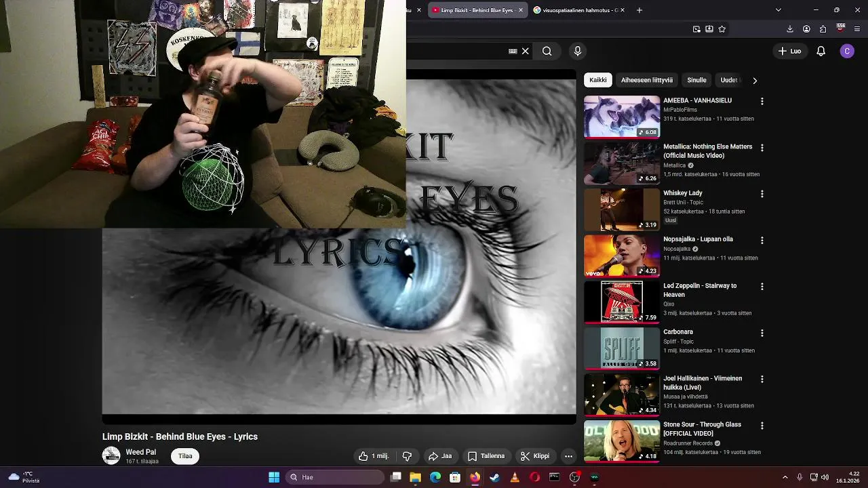Close the visuospatiaalinen hahmotus tab
Image resolution: width=868 pixels, height=488 pixels.
[x=623, y=10]
